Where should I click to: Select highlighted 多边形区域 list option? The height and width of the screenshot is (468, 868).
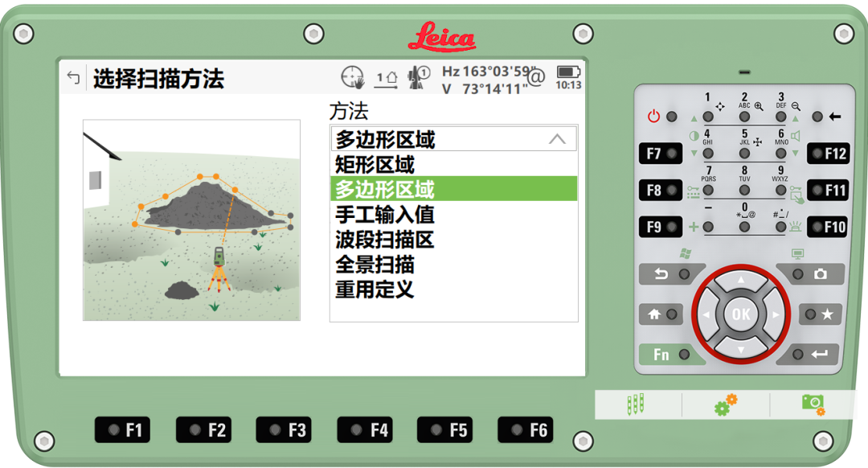pyautogui.click(x=453, y=189)
